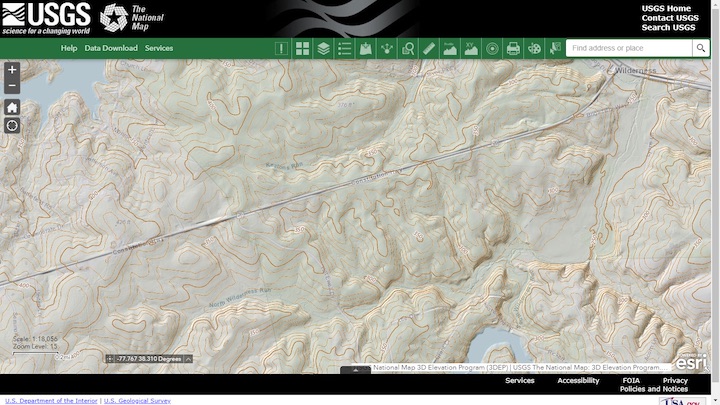
Task: Click the search magnifier button
Action: (702, 48)
